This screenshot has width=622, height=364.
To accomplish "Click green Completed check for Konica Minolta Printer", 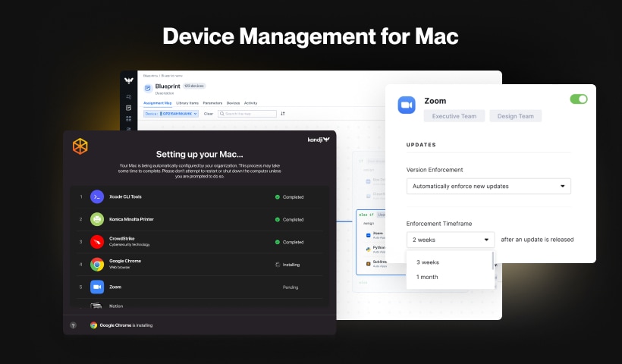I will (278, 220).
